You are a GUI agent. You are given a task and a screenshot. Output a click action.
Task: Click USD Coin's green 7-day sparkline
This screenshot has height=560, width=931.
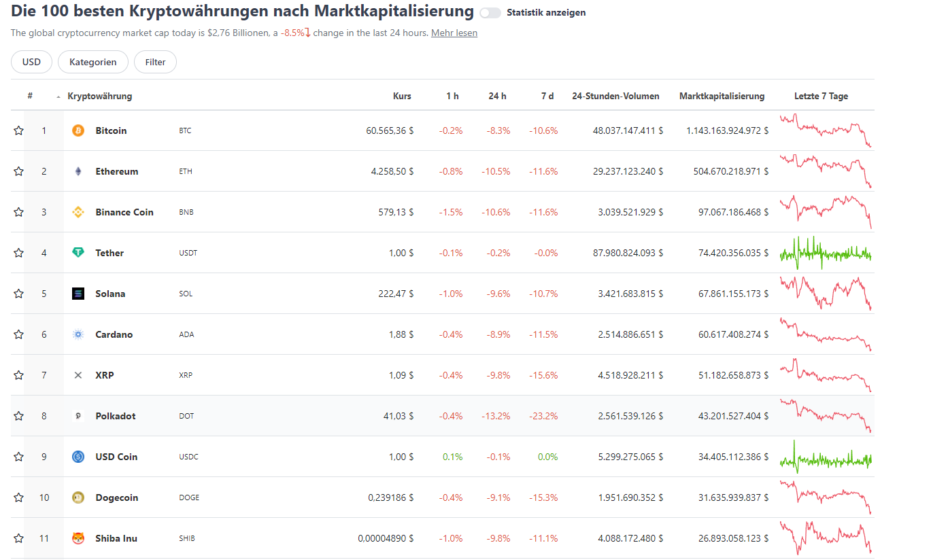[x=826, y=457]
